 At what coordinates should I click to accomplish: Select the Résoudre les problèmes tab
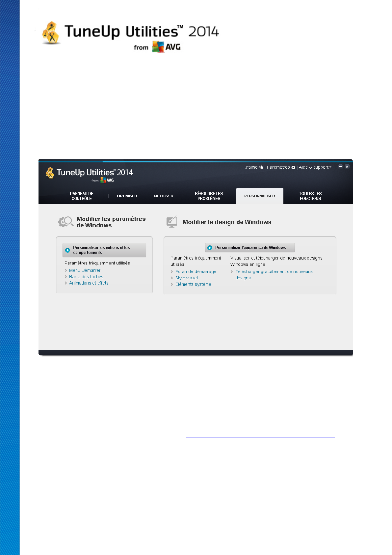click(x=209, y=196)
